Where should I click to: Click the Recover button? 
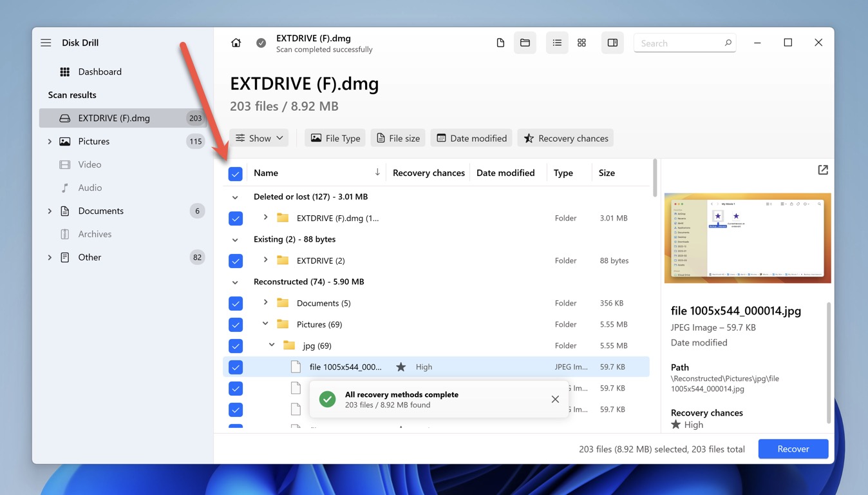(x=793, y=449)
